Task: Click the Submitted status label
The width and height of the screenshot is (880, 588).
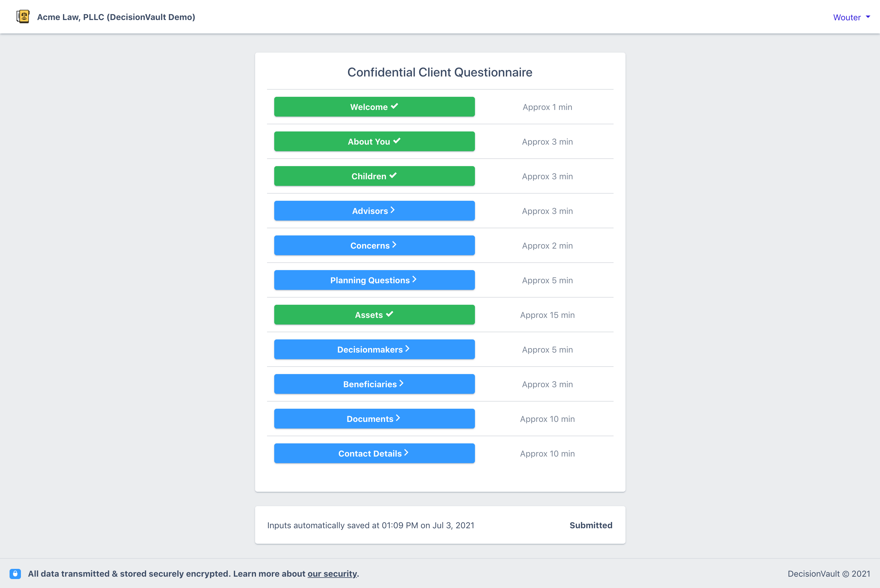Action: [591, 525]
